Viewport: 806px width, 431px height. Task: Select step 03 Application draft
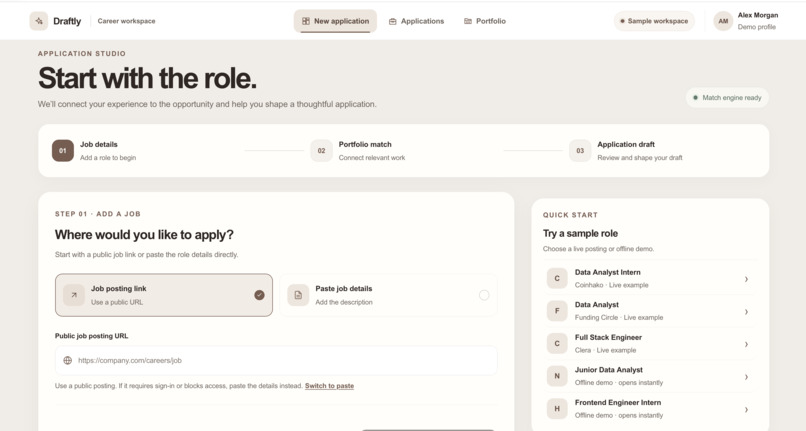(x=626, y=151)
